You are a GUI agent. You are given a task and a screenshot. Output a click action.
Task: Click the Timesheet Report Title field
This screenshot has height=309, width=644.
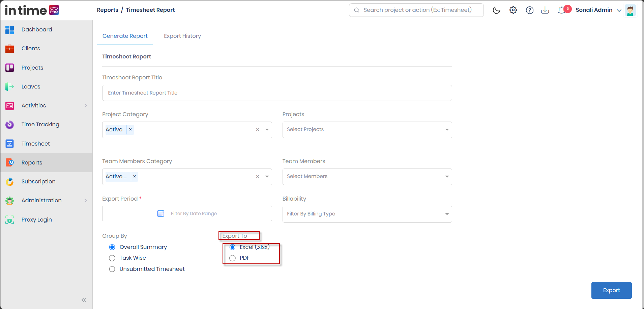(277, 93)
